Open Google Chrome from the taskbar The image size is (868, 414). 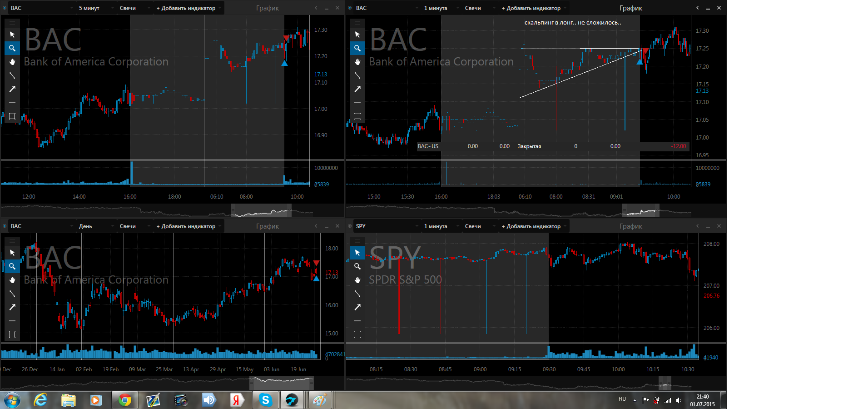pyautogui.click(x=124, y=400)
